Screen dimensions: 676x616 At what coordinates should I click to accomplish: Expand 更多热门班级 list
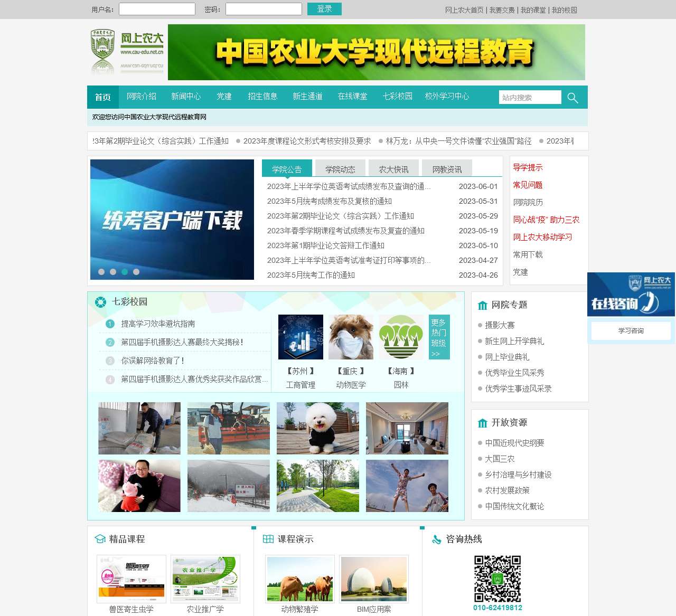pos(439,338)
